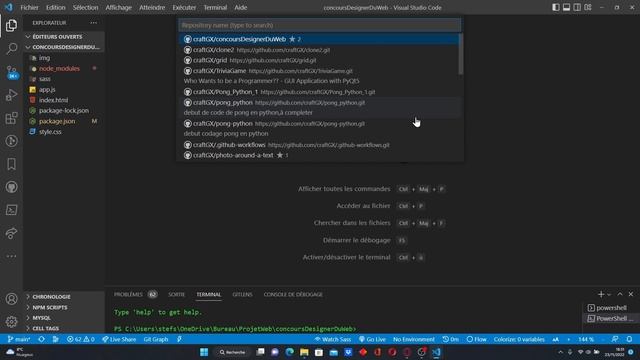Open Run and Debug view
The height and width of the screenshot is (360, 640).
point(11,95)
